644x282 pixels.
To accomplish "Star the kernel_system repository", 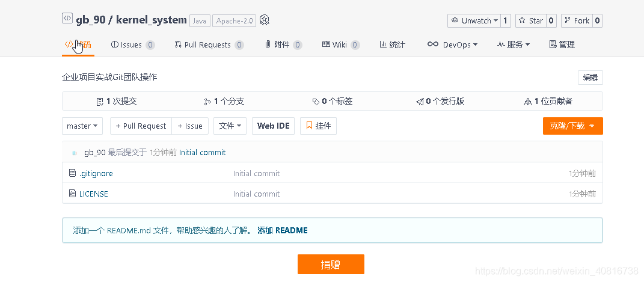I will [530, 20].
